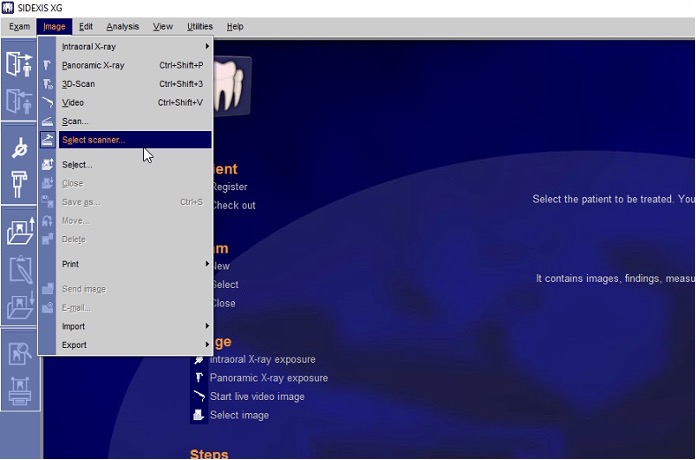Click Check out link under Patient
The image size is (696, 460).
[x=233, y=206]
